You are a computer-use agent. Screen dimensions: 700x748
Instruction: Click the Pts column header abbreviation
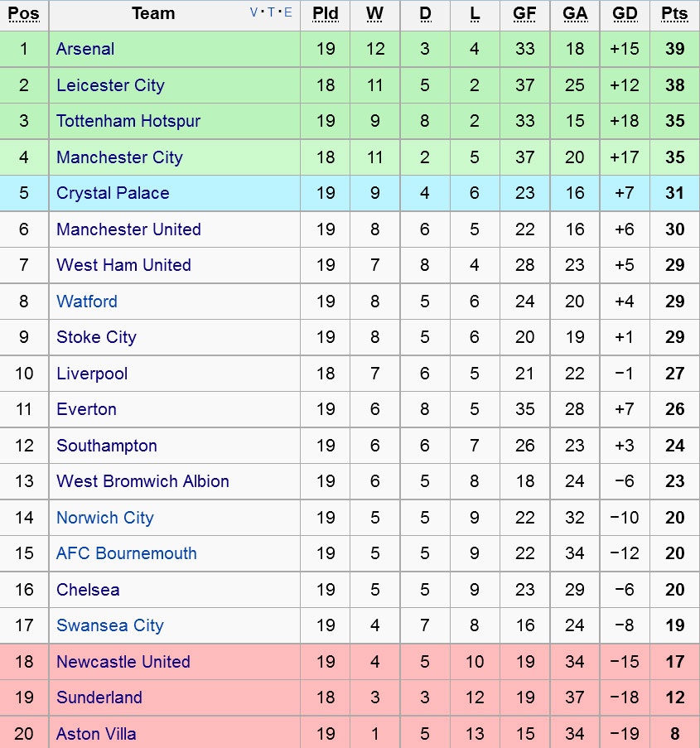(674, 13)
